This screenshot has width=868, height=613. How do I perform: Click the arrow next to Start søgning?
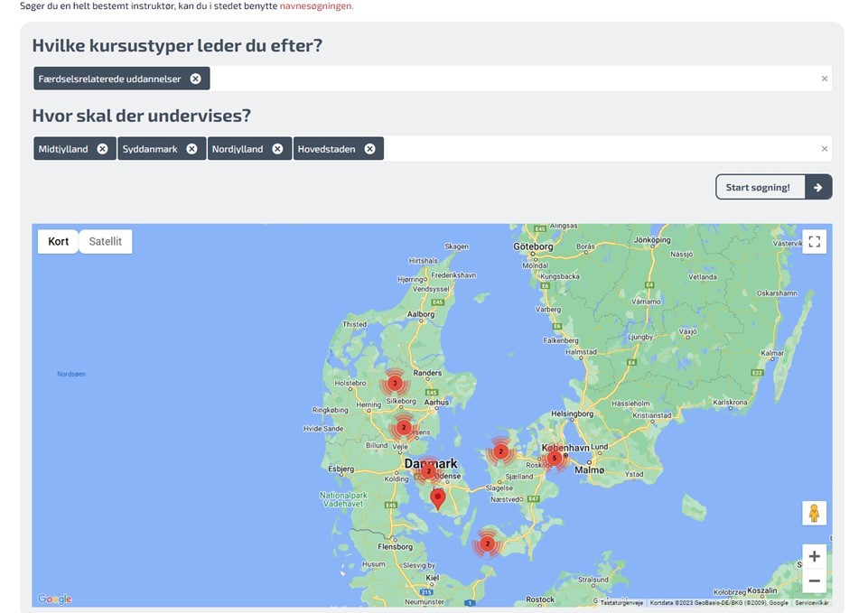click(818, 187)
